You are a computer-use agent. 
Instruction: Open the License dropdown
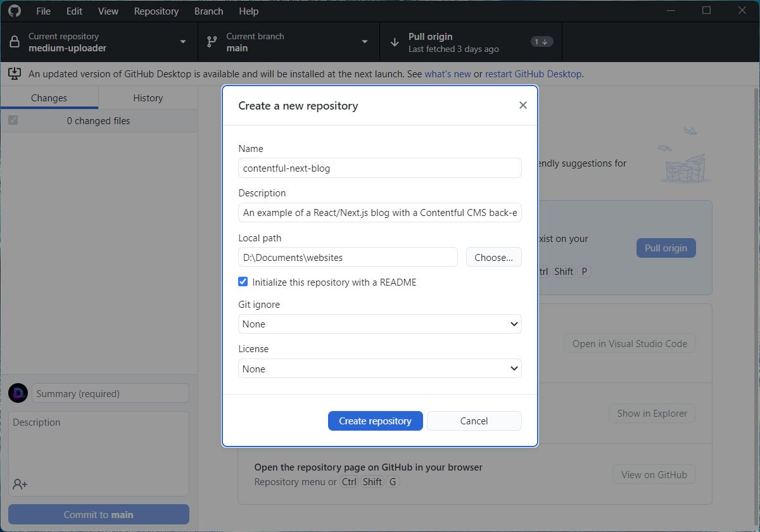379,368
